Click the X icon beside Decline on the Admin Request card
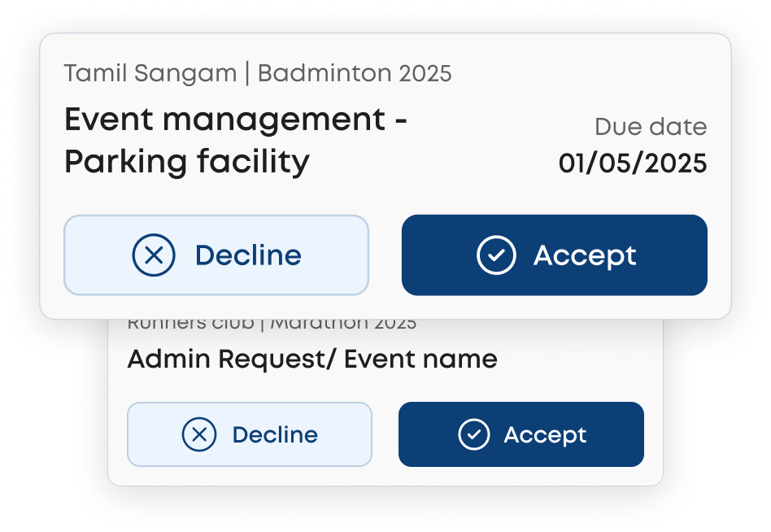771x532 pixels. 199,434
